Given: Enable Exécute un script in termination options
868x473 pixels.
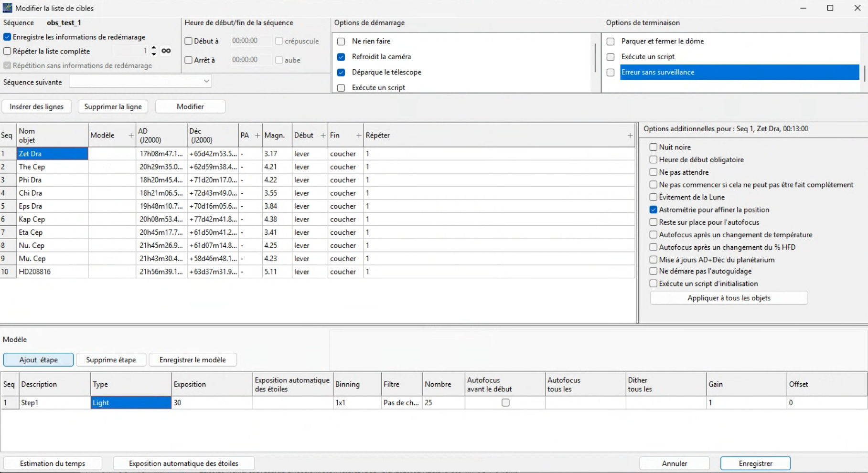Looking at the screenshot, I should (611, 57).
